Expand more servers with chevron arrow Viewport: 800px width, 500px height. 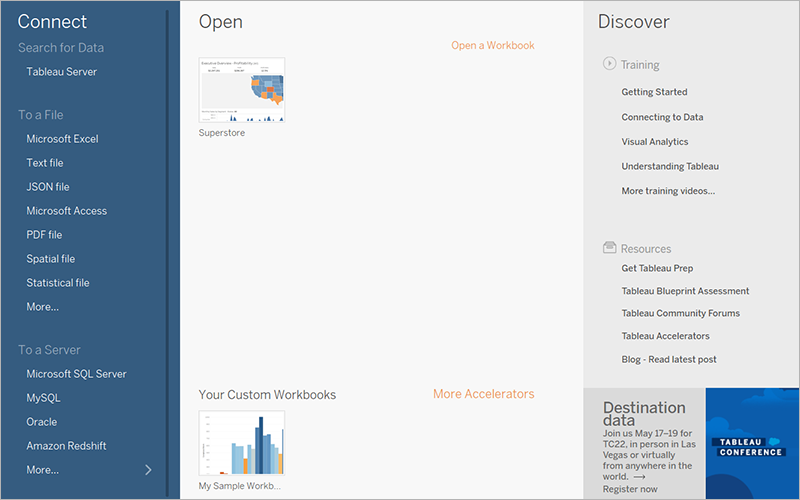[x=148, y=470]
